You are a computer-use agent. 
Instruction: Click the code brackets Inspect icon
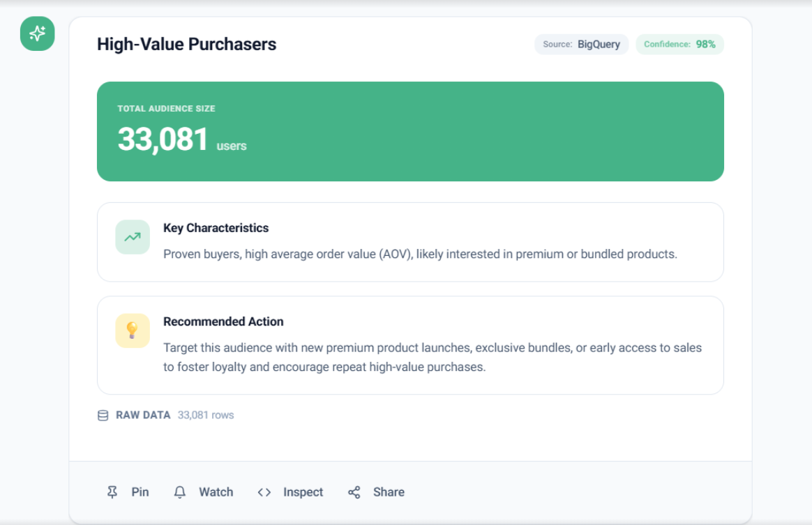pyautogui.click(x=264, y=492)
